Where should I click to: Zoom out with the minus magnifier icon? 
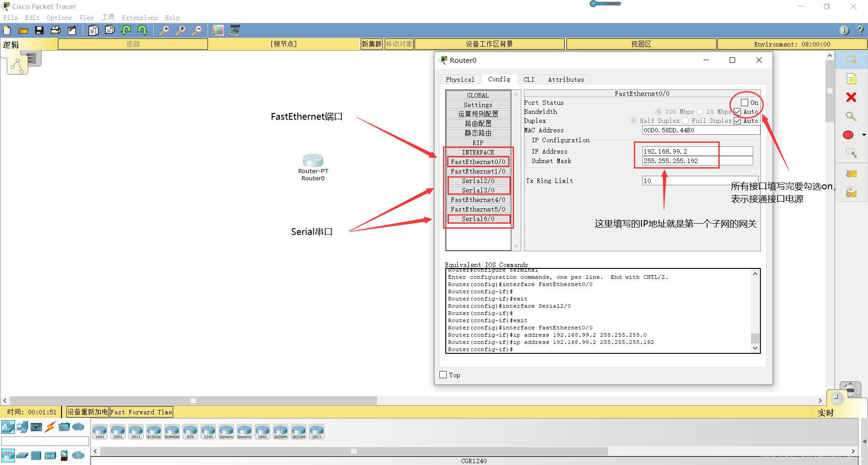(x=197, y=30)
